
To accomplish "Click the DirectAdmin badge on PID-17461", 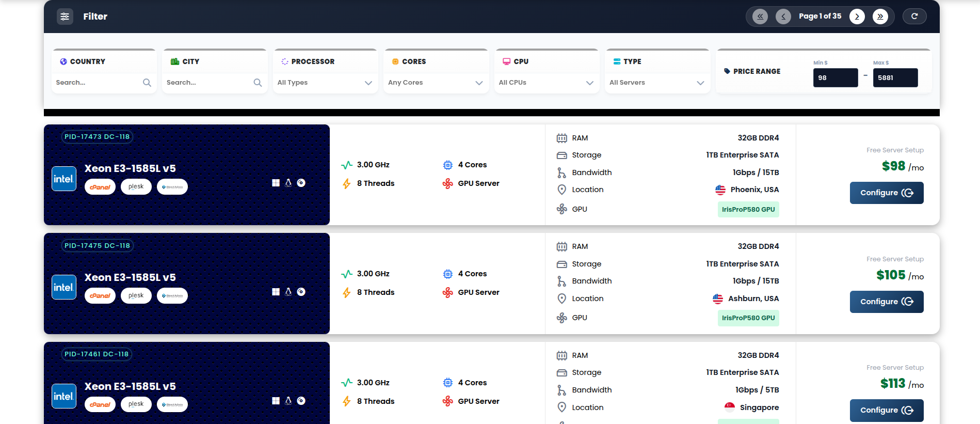I will (x=172, y=404).
